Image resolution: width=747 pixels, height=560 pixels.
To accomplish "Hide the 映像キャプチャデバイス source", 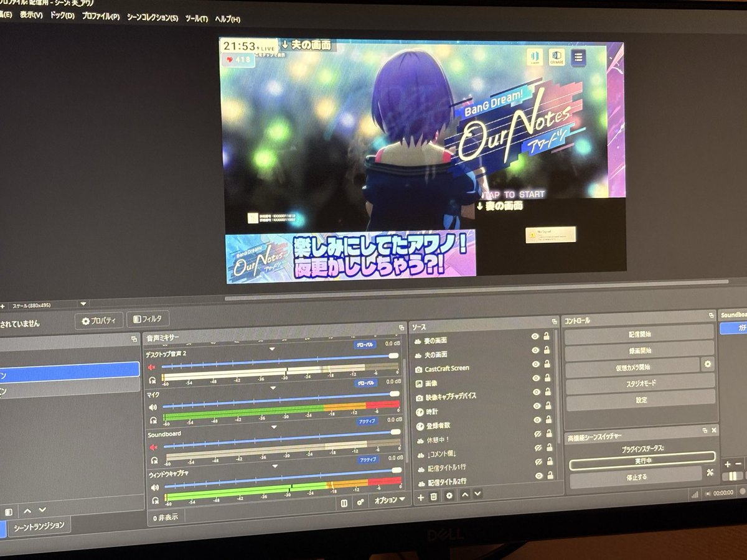I will (536, 391).
